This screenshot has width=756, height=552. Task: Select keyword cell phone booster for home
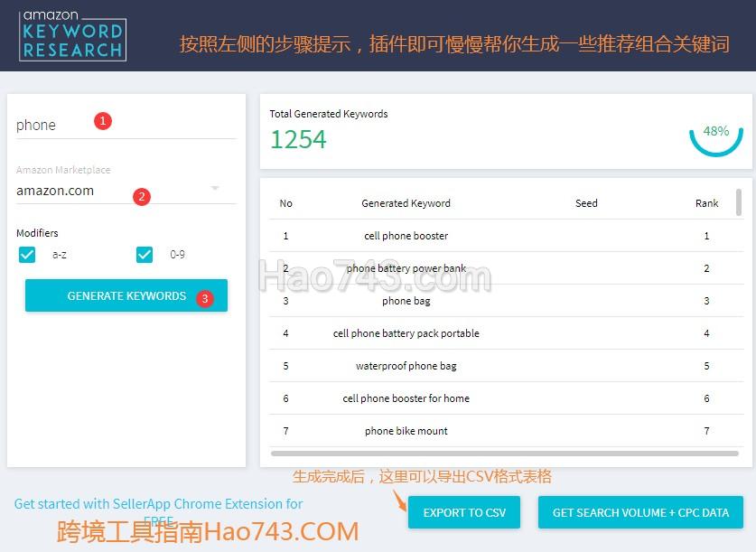click(x=406, y=398)
